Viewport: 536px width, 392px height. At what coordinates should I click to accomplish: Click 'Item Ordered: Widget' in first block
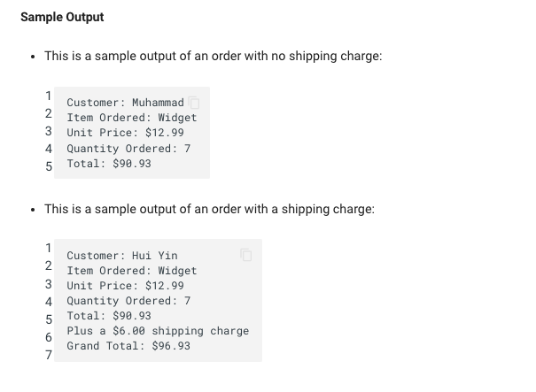[132, 118]
